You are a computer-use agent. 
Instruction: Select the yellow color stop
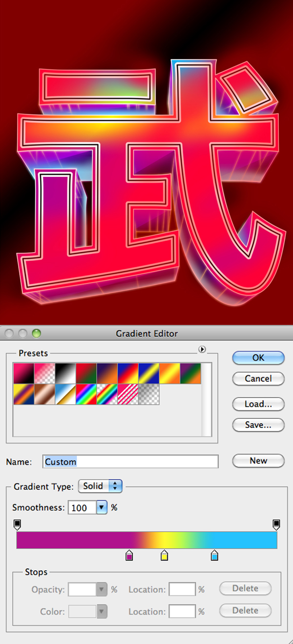point(164,555)
